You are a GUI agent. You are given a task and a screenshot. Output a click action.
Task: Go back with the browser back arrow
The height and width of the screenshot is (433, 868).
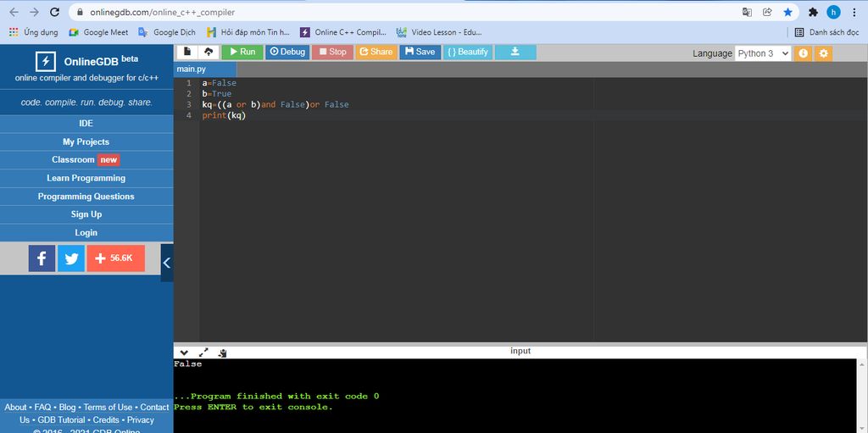point(14,12)
